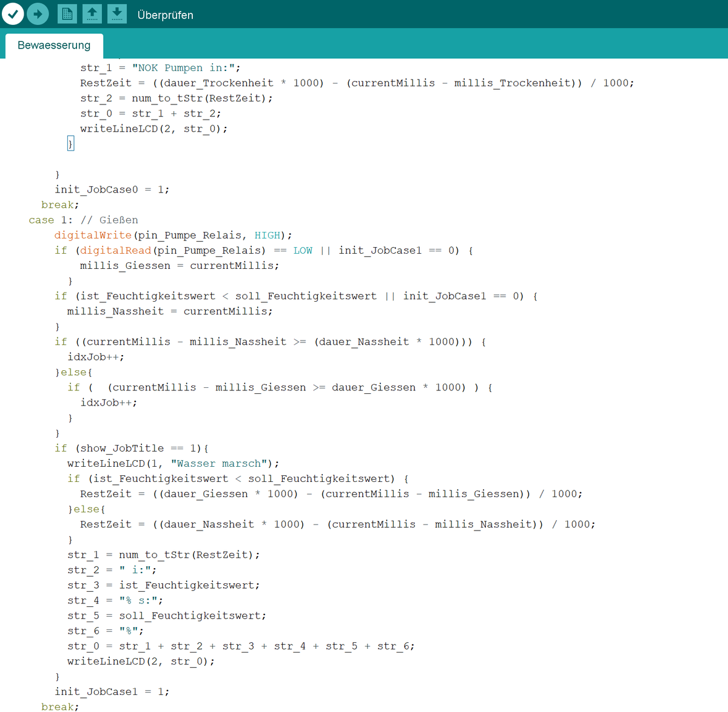Image resolution: width=728 pixels, height=712 pixels.
Task: Click 'if (show_JobTitle == 1){' line
Action: pyautogui.click(x=132, y=448)
